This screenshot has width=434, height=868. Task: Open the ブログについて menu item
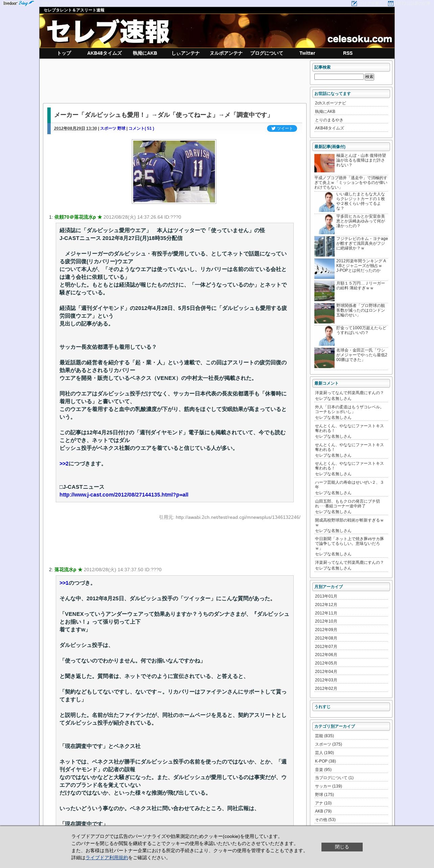(267, 53)
